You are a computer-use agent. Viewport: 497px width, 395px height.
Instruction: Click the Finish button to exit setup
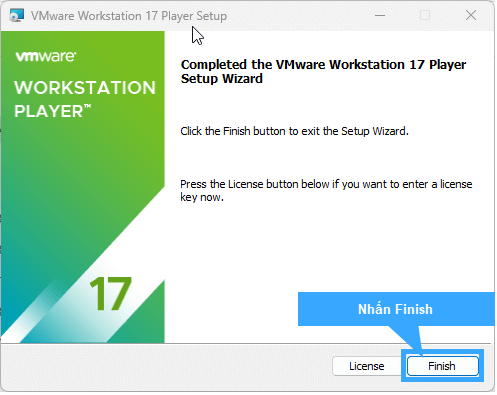(x=443, y=367)
